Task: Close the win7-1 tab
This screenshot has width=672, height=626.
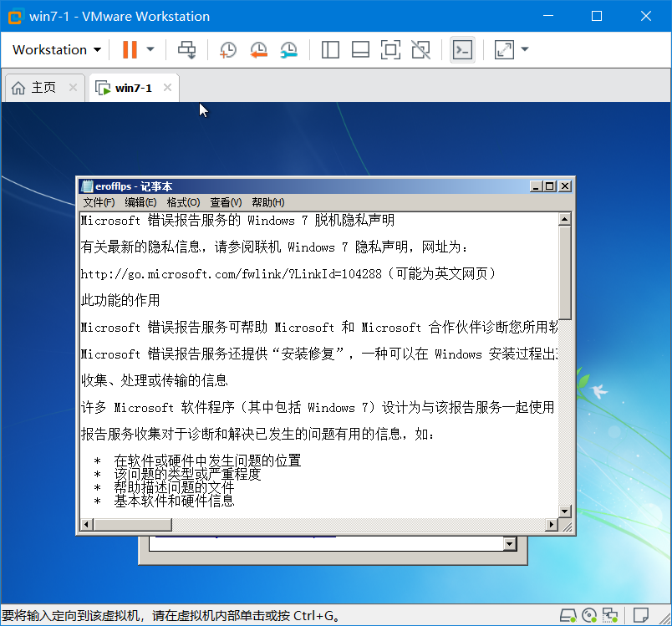Action: 167,88
